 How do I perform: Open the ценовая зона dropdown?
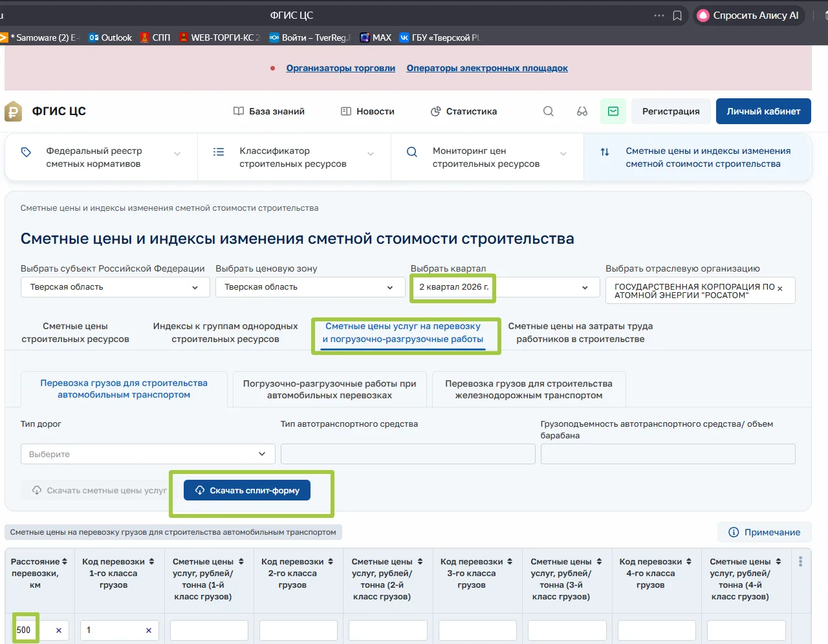[x=310, y=287]
